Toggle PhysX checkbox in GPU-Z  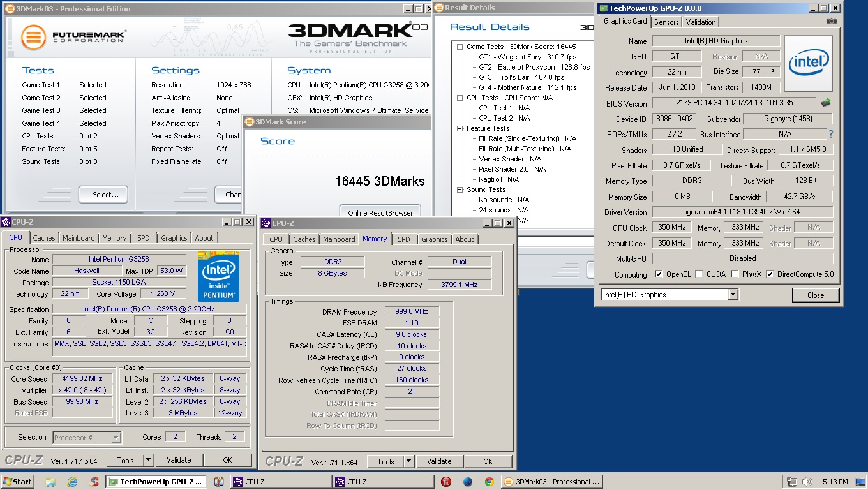(735, 274)
